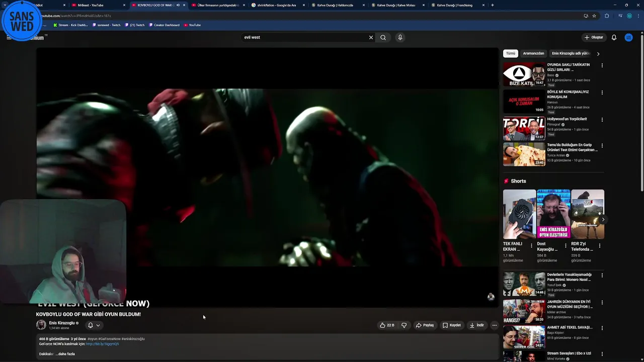Screen dimensions: 644x362
Task: Open options for OYUNDA SAKLI TARİKATIN video
Action: [602, 65]
